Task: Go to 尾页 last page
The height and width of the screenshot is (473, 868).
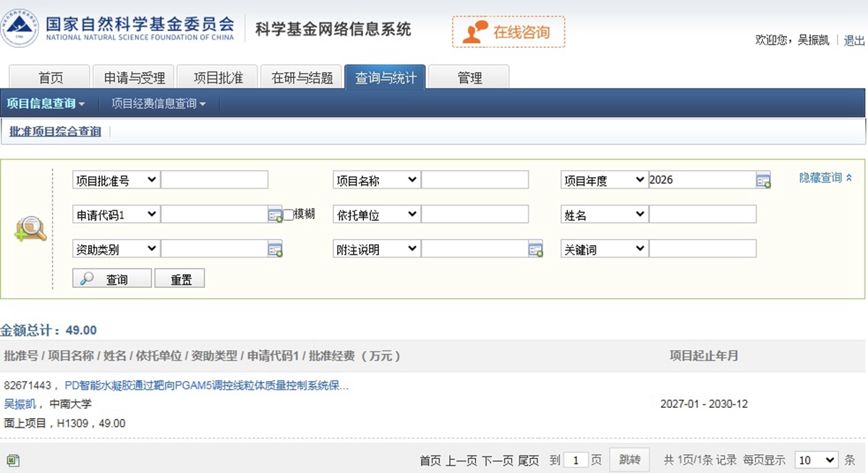Action: (x=529, y=461)
